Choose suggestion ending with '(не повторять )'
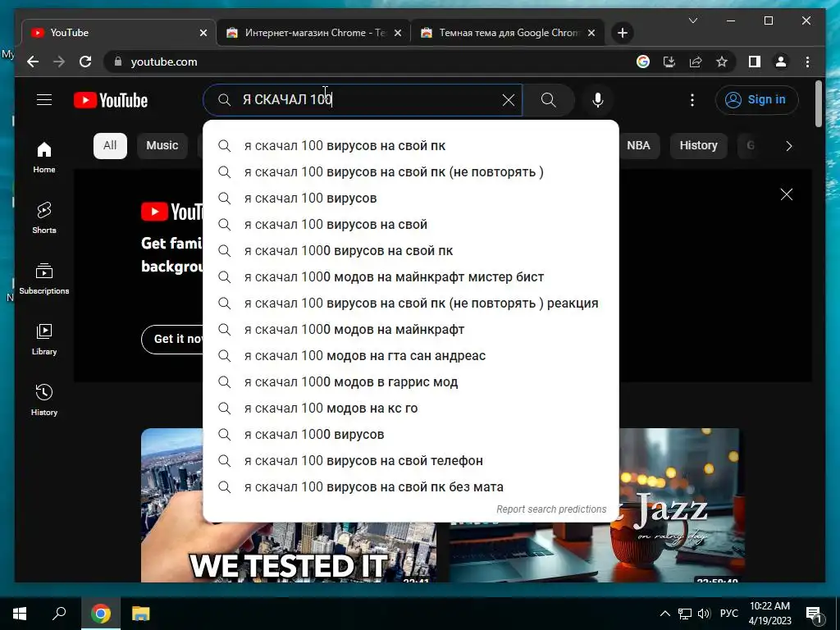840x630 pixels. pyautogui.click(x=411, y=172)
